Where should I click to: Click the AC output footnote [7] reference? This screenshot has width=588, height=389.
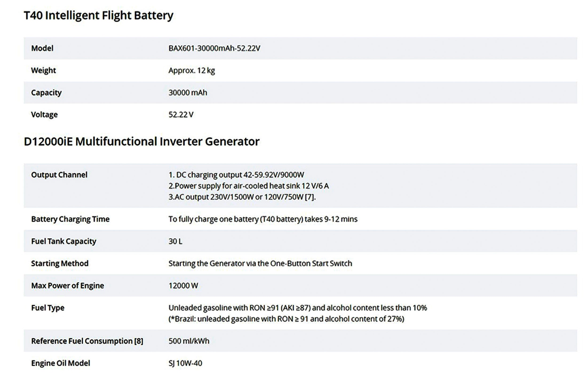point(310,197)
